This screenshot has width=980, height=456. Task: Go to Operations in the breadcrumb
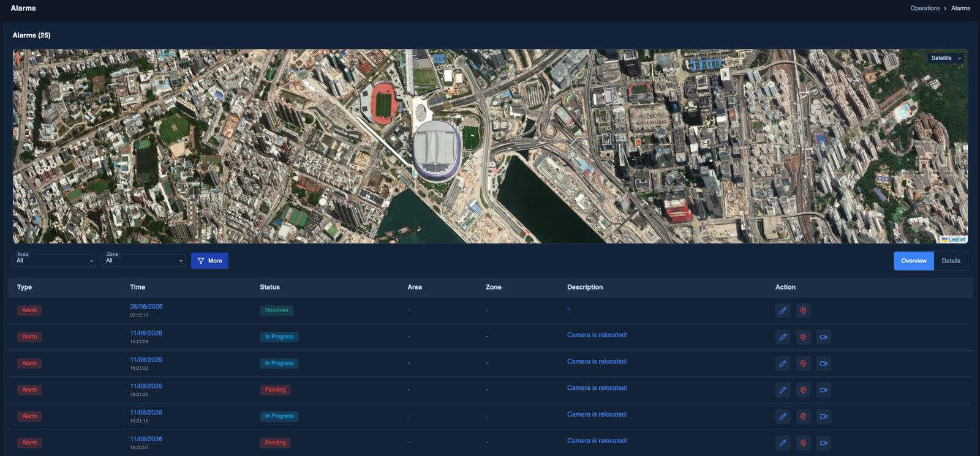925,8
